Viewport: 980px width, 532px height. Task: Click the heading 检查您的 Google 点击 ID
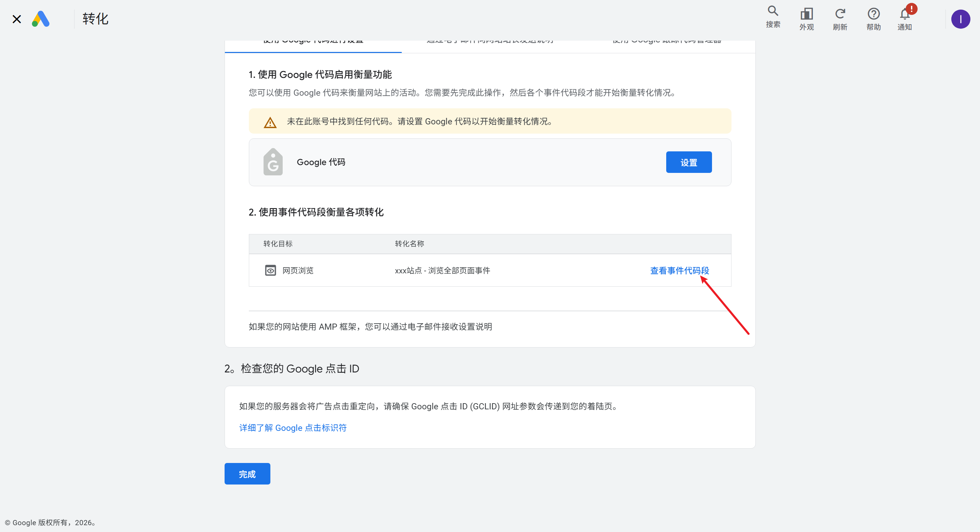pos(292,368)
